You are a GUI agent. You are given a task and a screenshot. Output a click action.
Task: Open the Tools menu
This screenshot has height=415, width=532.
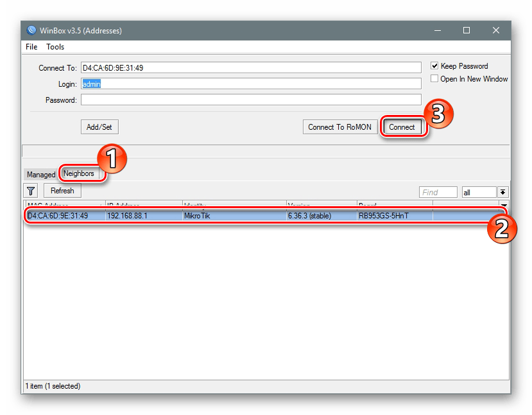click(x=55, y=47)
